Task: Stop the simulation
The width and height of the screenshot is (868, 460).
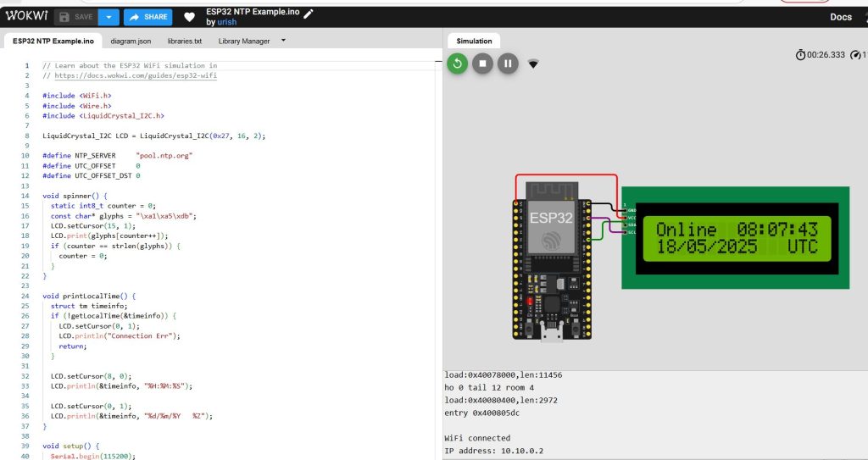Action: (x=482, y=64)
